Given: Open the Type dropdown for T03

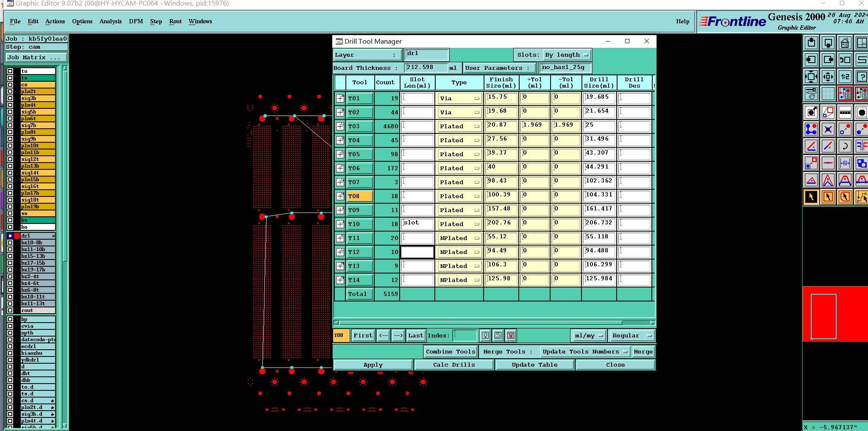Looking at the screenshot, I should [x=459, y=126].
